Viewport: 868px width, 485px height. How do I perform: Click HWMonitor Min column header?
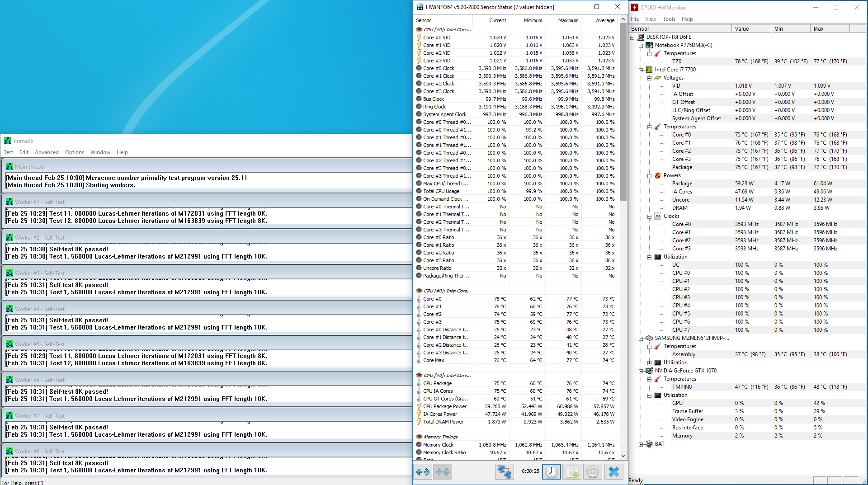point(790,28)
